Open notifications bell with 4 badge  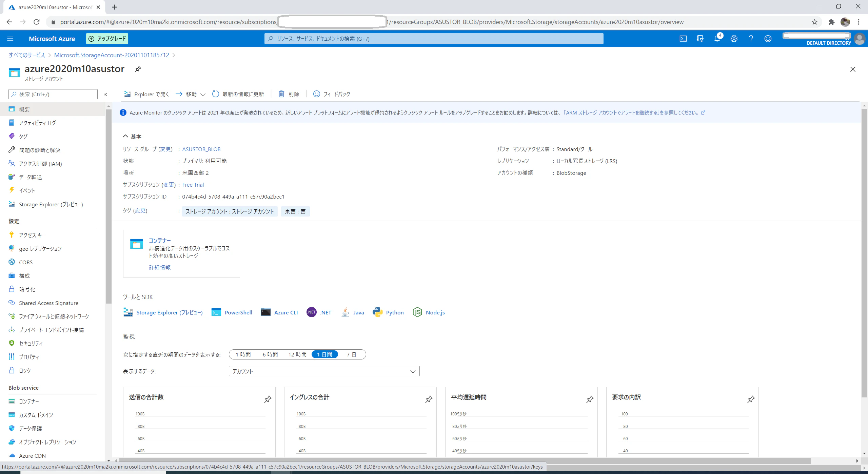point(717,38)
